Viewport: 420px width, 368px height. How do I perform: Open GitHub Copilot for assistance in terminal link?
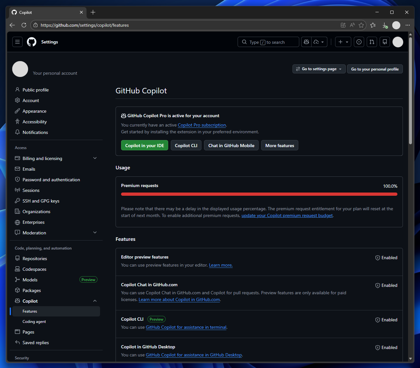(186, 327)
